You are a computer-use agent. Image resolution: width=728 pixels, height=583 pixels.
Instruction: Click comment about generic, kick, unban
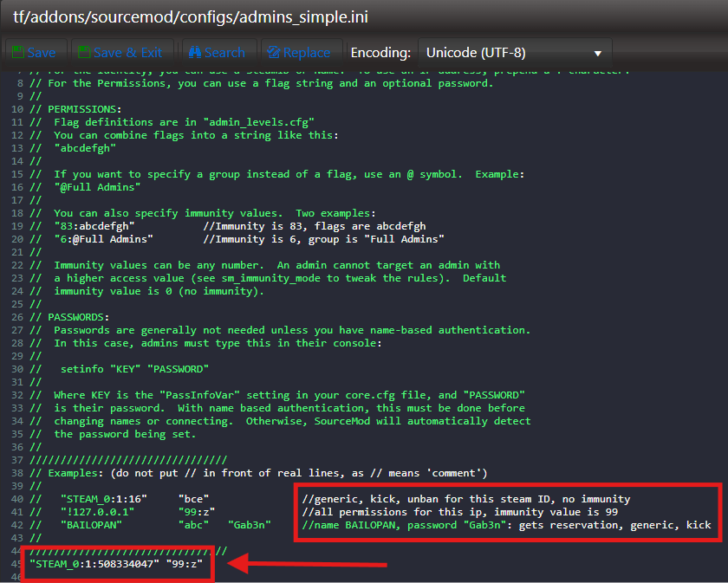466,499
